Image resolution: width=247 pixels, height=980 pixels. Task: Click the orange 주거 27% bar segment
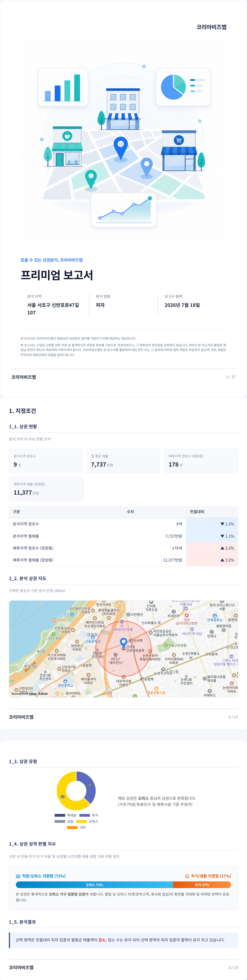pos(202,885)
